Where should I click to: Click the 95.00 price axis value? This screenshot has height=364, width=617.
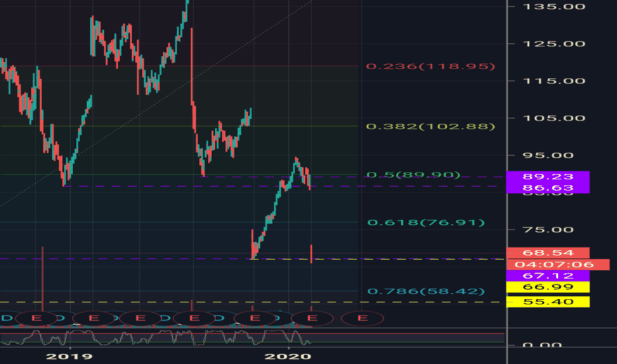pyautogui.click(x=547, y=156)
